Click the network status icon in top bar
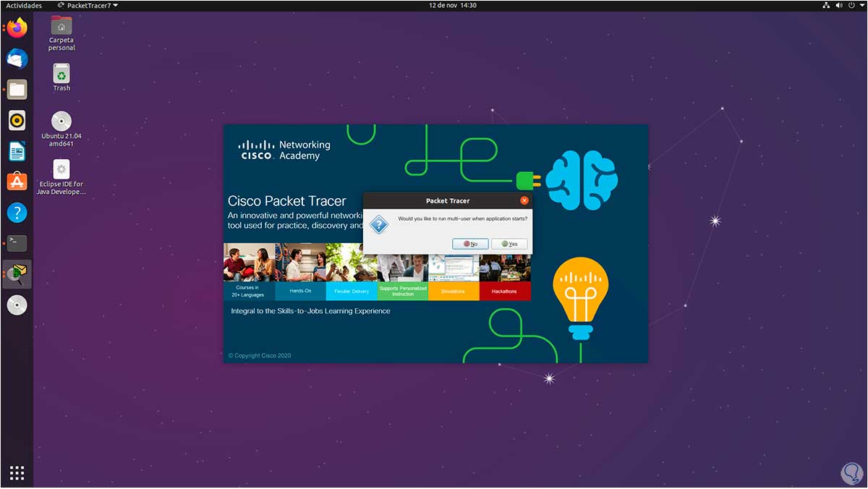Viewport: 868px width, 489px height. pos(826,5)
